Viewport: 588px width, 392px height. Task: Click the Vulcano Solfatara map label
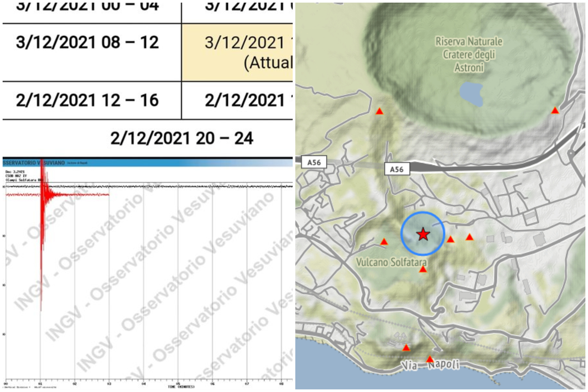pyautogui.click(x=391, y=262)
